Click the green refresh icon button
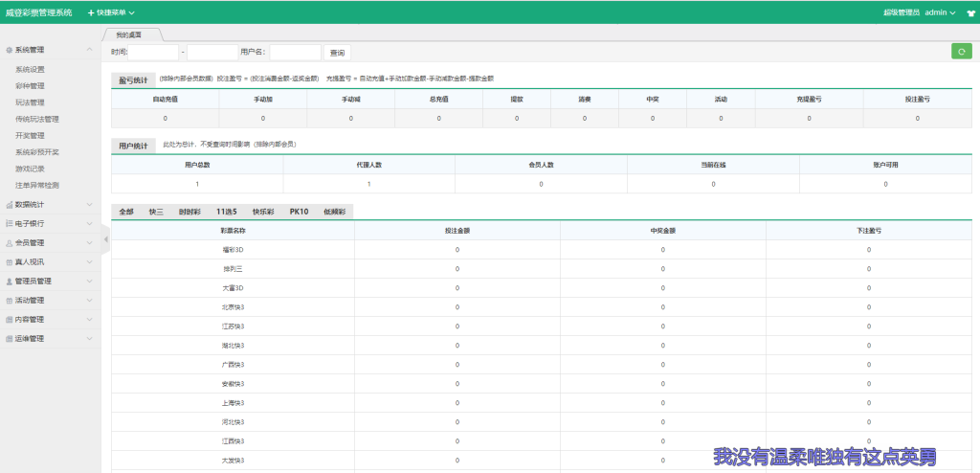The width and height of the screenshot is (980, 473). click(961, 52)
